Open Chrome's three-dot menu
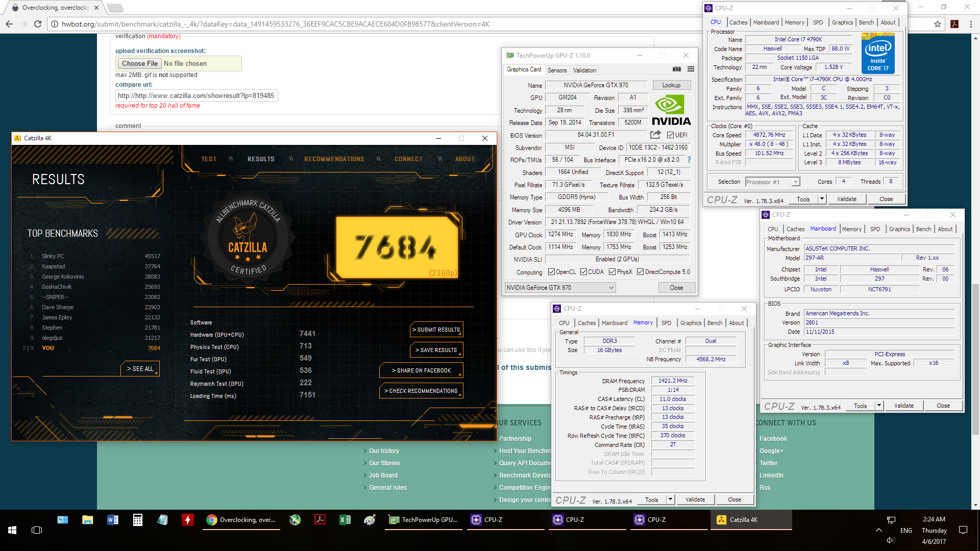 coord(971,24)
